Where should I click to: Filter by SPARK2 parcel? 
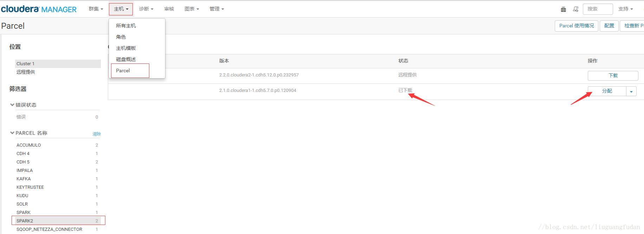coord(58,221)
